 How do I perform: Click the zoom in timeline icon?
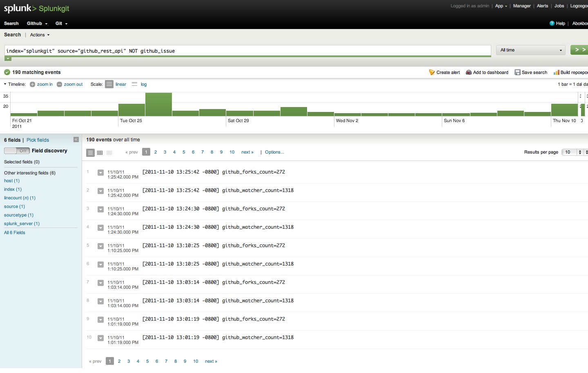tap(32, 84)
